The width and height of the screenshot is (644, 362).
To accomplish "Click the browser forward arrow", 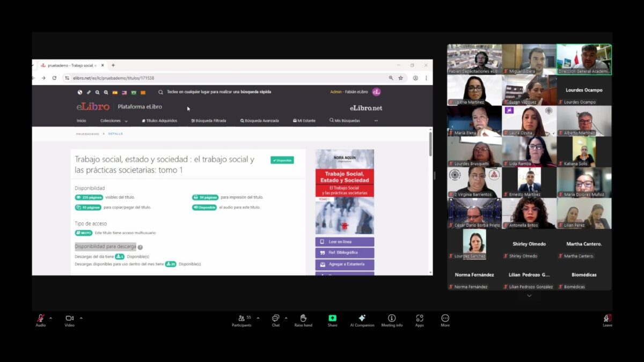I will (x=44, y=78).
